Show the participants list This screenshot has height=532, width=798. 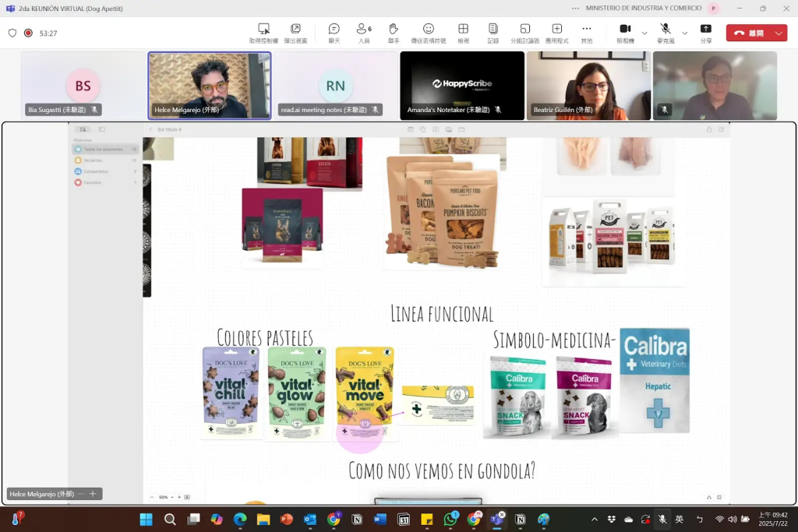coord(363,33)
